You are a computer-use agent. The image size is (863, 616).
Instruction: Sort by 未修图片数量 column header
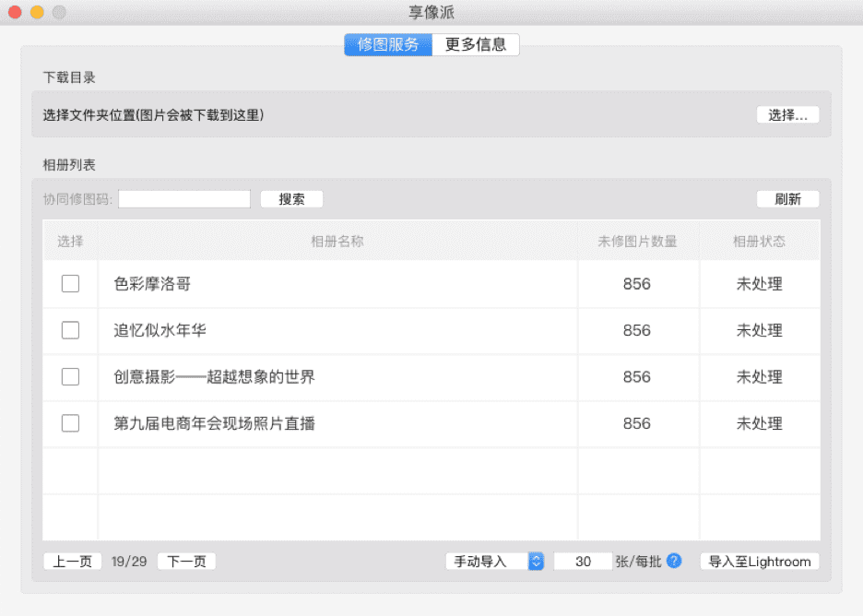coord(637,242)
